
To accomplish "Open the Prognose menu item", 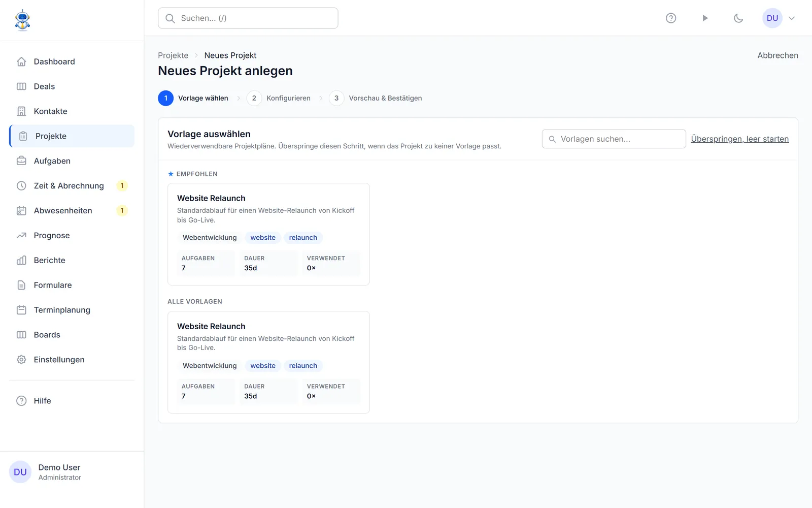I will [72, 236].
